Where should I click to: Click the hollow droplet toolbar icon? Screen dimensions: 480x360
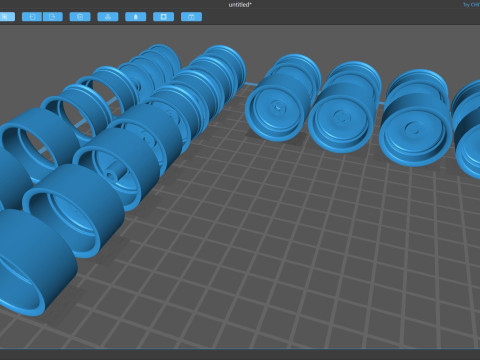[136, 17]
